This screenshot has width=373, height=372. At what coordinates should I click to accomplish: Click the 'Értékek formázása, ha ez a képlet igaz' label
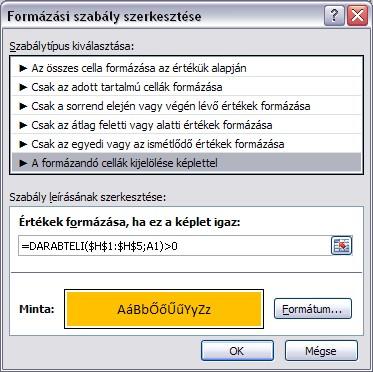130,222
